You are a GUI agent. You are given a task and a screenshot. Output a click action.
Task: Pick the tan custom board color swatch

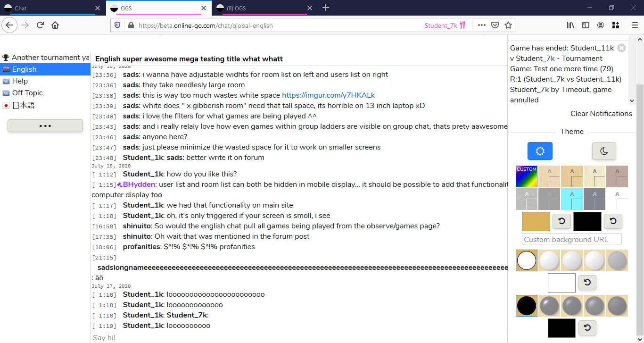coord(536,221)
